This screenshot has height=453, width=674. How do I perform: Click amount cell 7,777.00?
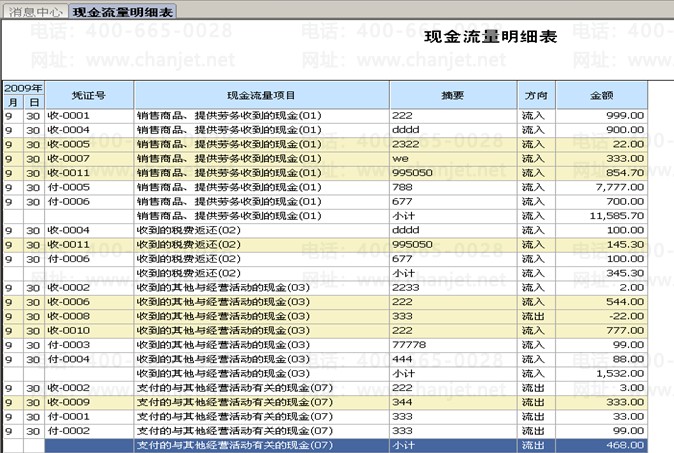pos(601,187)
